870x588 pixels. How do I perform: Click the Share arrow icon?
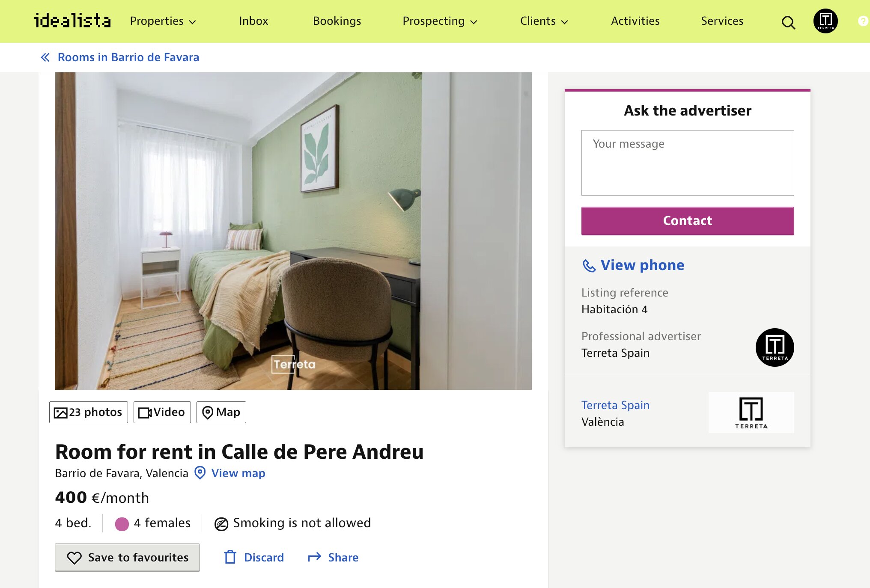315,557
